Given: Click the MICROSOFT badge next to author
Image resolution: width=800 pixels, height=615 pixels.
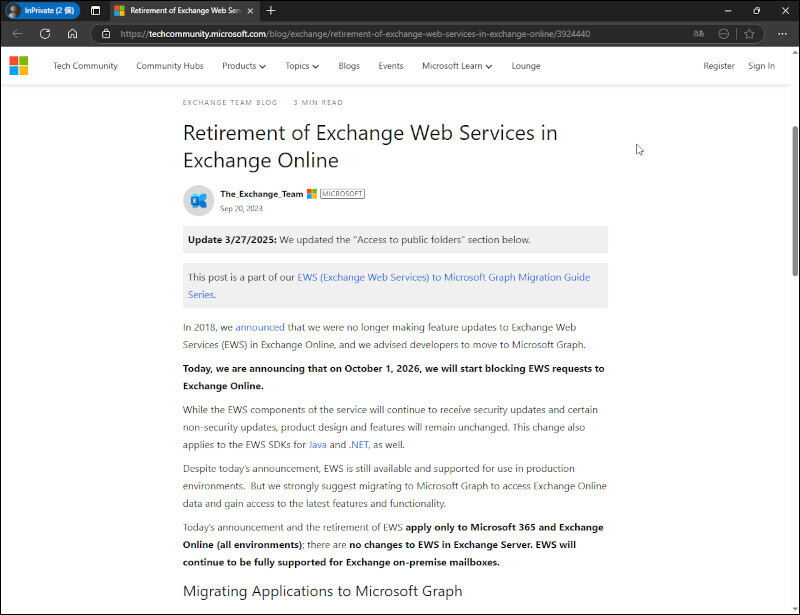Looking at the screenshot, I should pos(342,194).
